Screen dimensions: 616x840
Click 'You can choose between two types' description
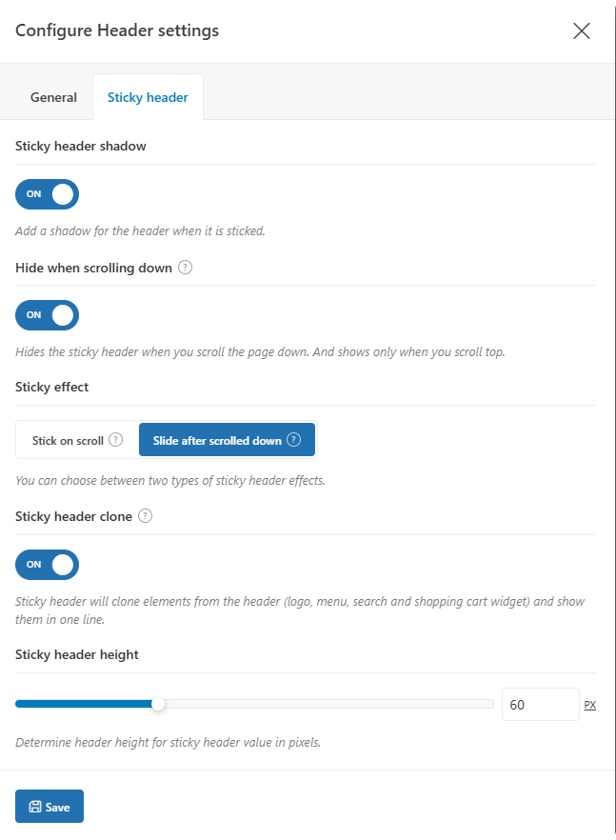click(169, 481)
